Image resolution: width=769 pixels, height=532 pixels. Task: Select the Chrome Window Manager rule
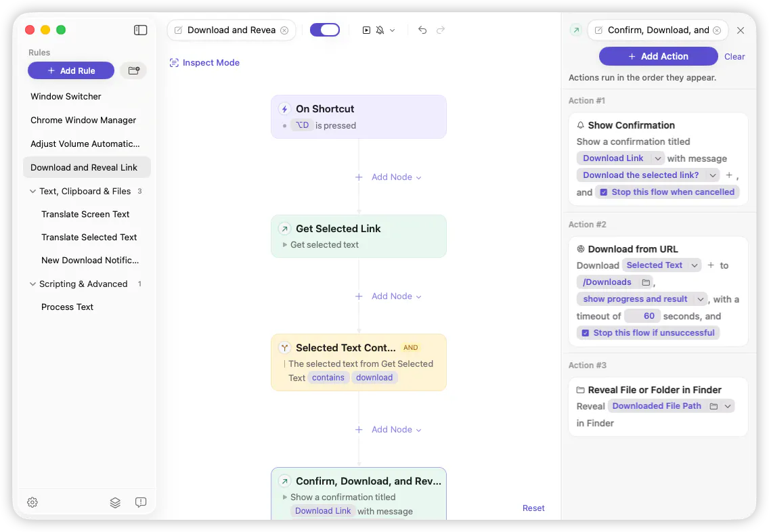[87, 120]
